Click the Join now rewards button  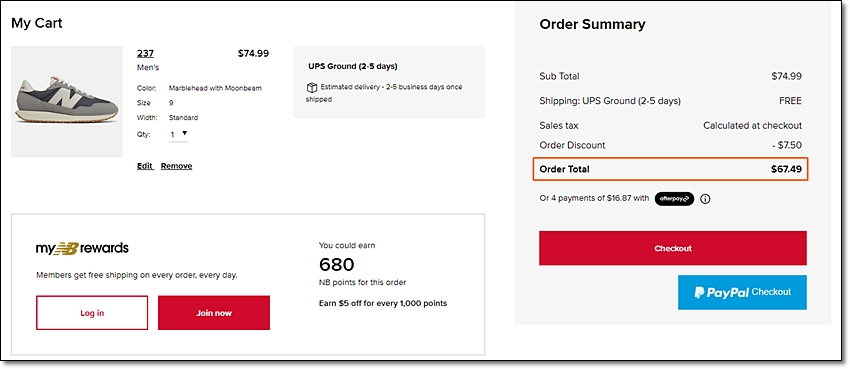[x=214, y=313]
